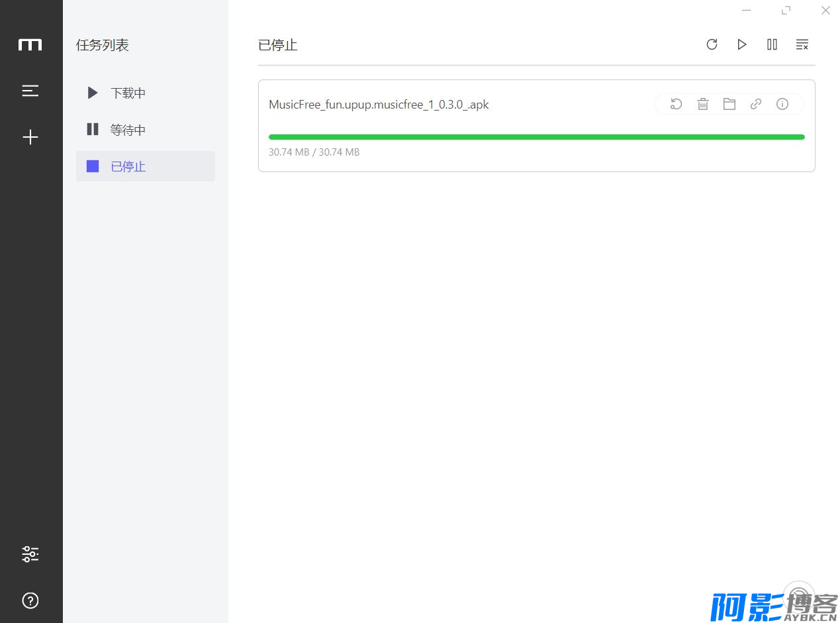
Task: Select the 已停止 tab
Action: pyautogui.click(x=146, y=166)
